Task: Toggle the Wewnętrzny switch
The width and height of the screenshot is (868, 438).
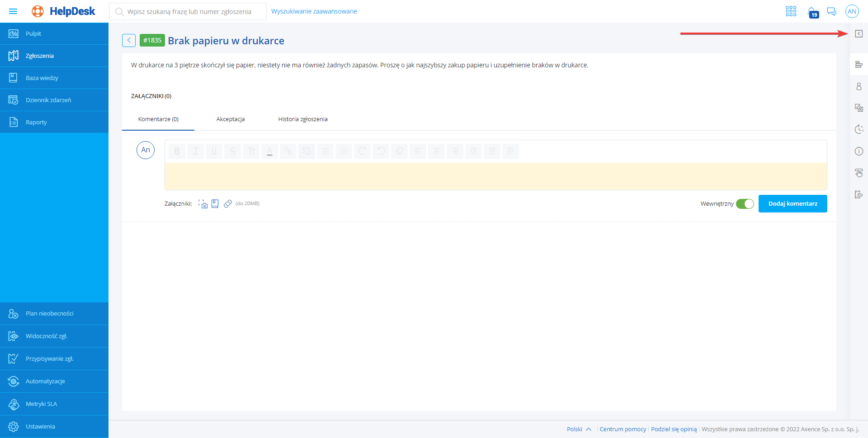Action: 745,204
